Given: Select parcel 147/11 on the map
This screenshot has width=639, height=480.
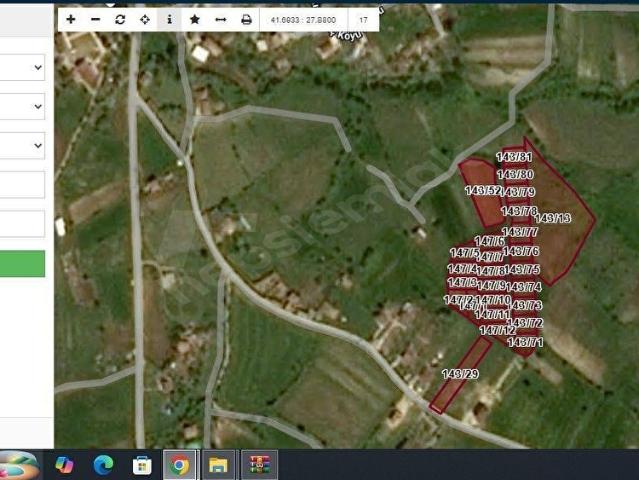Looking at the screenshot, I should click(x=492, y=314).
